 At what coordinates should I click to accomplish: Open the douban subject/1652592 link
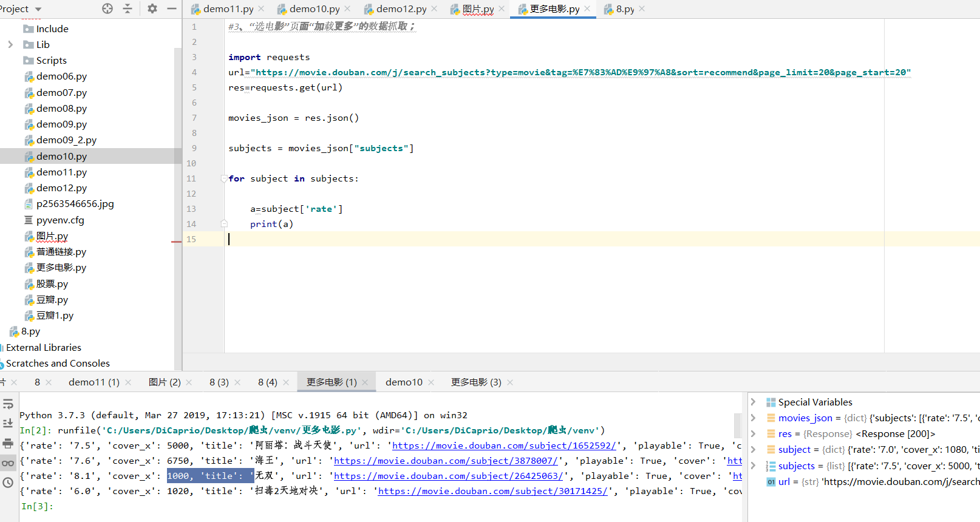click(504, 446)
